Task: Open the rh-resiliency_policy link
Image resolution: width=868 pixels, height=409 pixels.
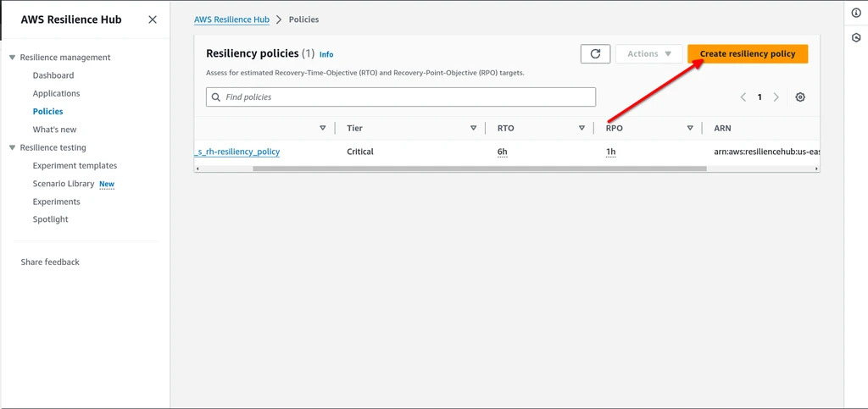Action: coord(237,152)
